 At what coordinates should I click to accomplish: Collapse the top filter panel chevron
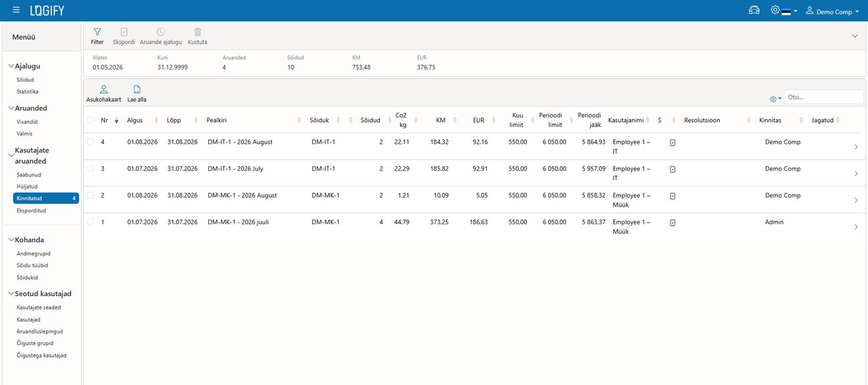[x=855, y=36]
